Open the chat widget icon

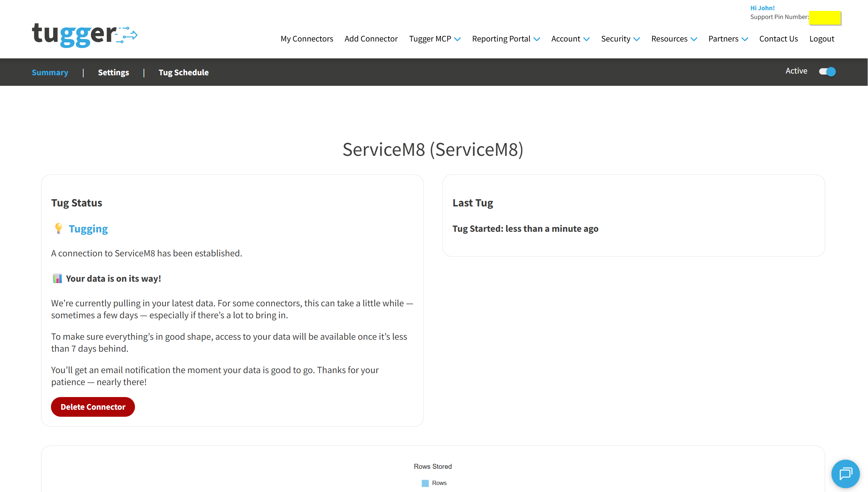[846, 474]
